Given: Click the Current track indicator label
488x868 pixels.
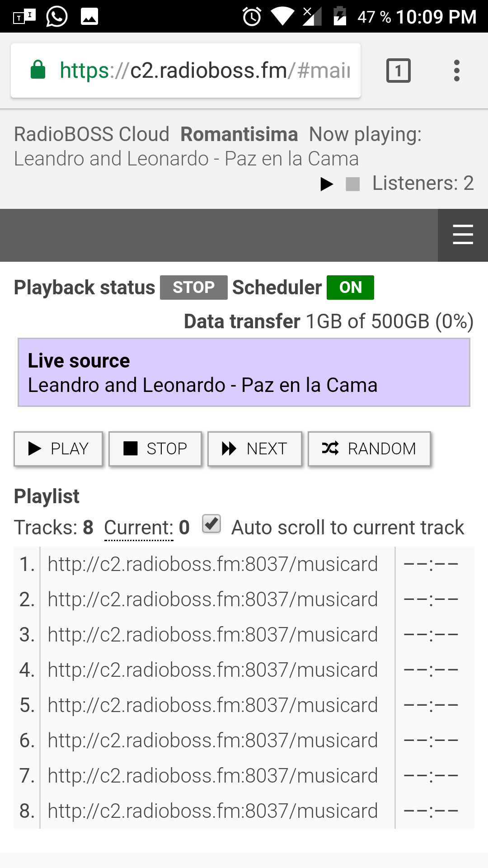Looking at the screenshot, I should point(139,528).
